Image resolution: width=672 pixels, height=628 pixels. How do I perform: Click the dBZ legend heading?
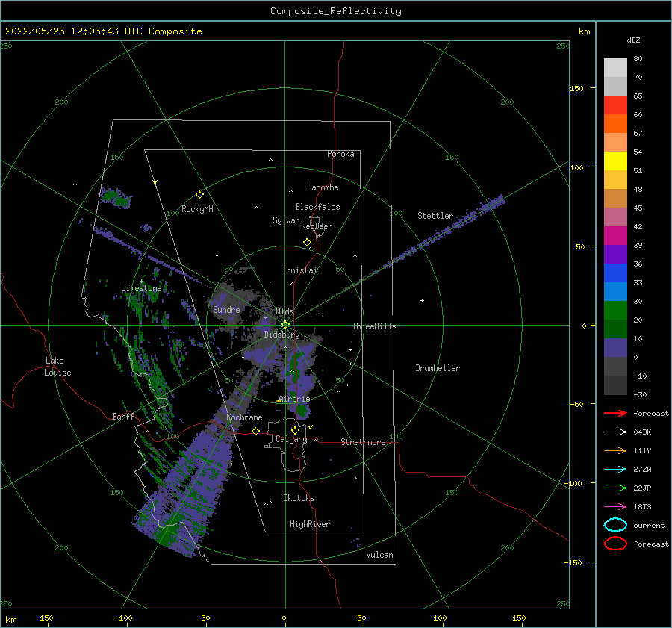tap(633, 40)
